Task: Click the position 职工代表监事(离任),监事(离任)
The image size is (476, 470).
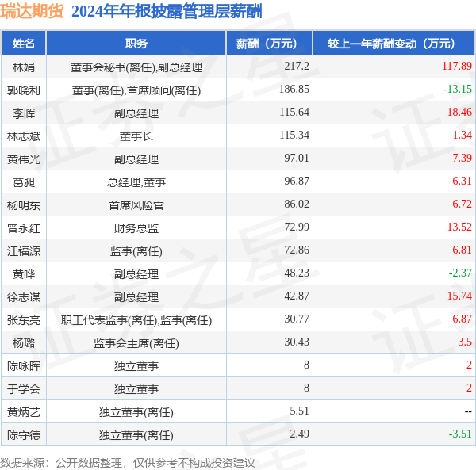Action: pyautogui.click(x=136, y=320)
